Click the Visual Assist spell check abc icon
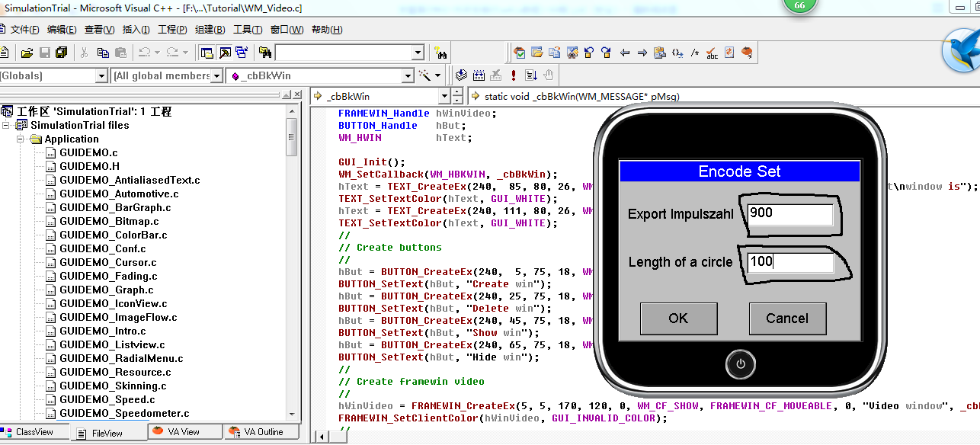This screenshot has height=445, width=980. (713, 53)
